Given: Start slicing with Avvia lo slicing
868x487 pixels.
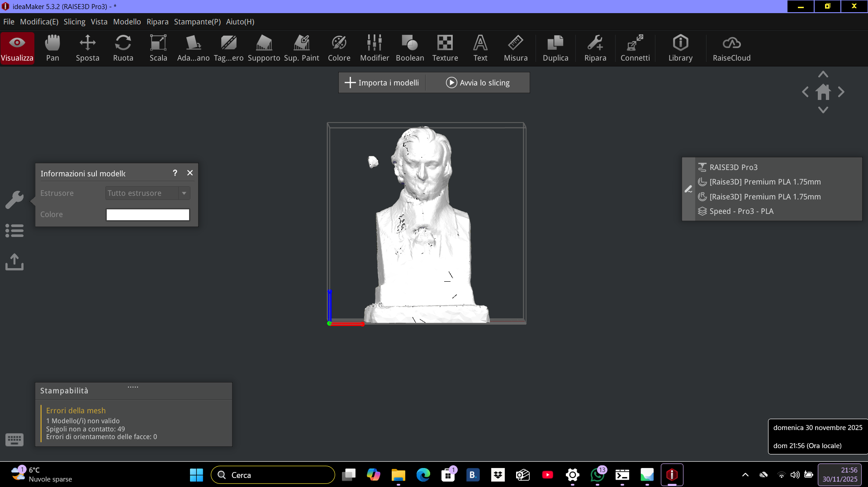Looking at the screenshot, I should [x=478, y=83].
